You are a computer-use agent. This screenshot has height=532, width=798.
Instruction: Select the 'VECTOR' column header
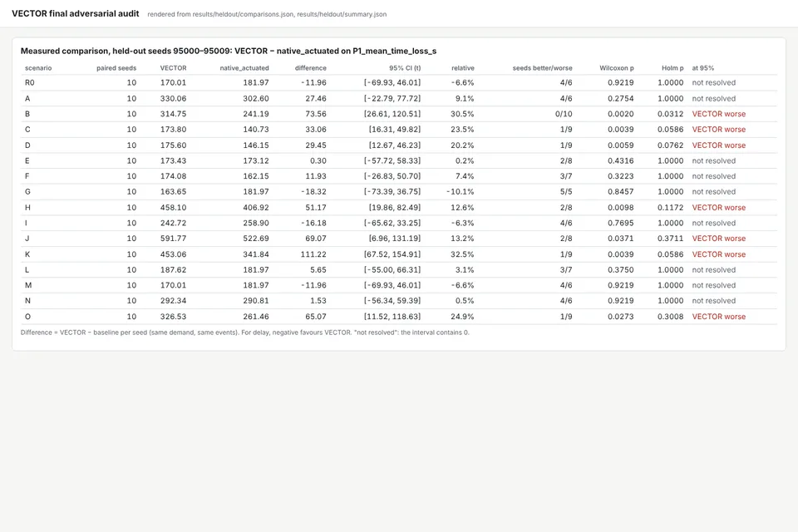173,67
